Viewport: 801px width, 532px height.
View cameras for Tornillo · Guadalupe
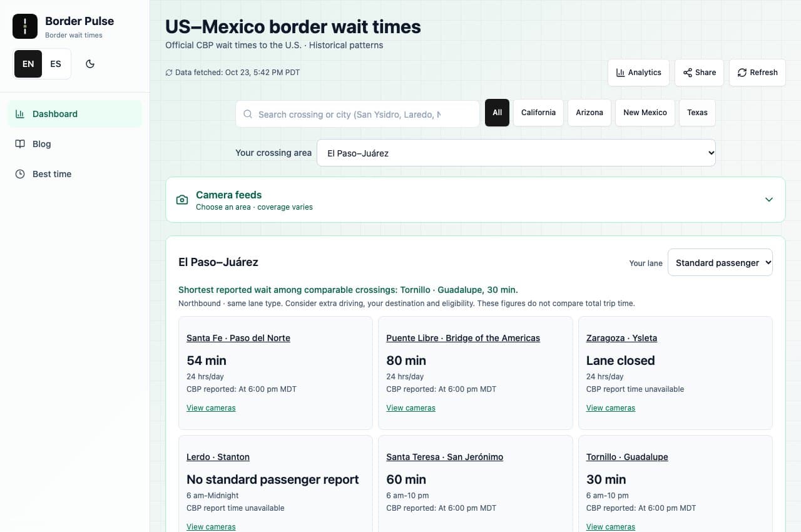[611, 527]
